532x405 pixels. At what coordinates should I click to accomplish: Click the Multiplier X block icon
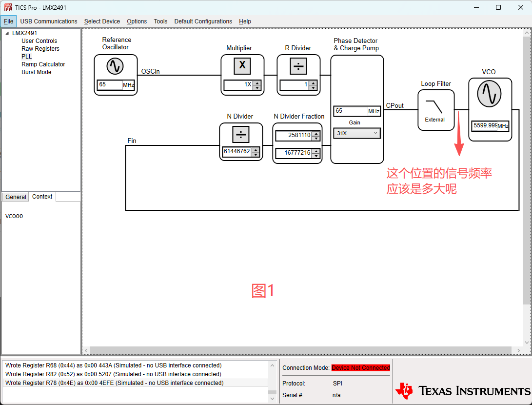(x=242, y=66)
